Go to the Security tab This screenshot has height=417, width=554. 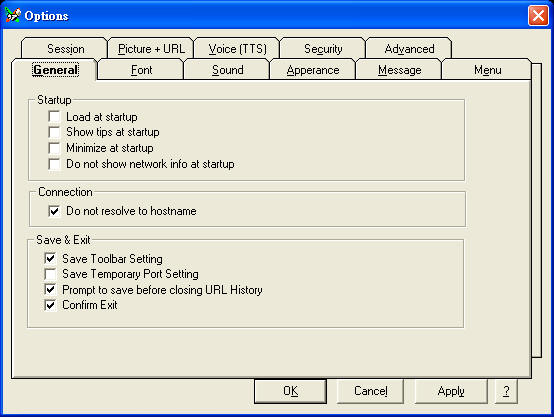[323, 48]
